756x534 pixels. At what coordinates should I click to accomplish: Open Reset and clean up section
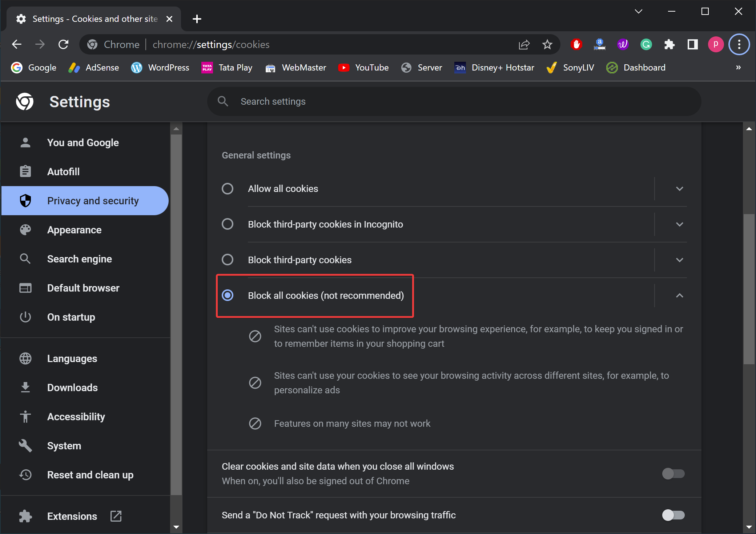85,475
